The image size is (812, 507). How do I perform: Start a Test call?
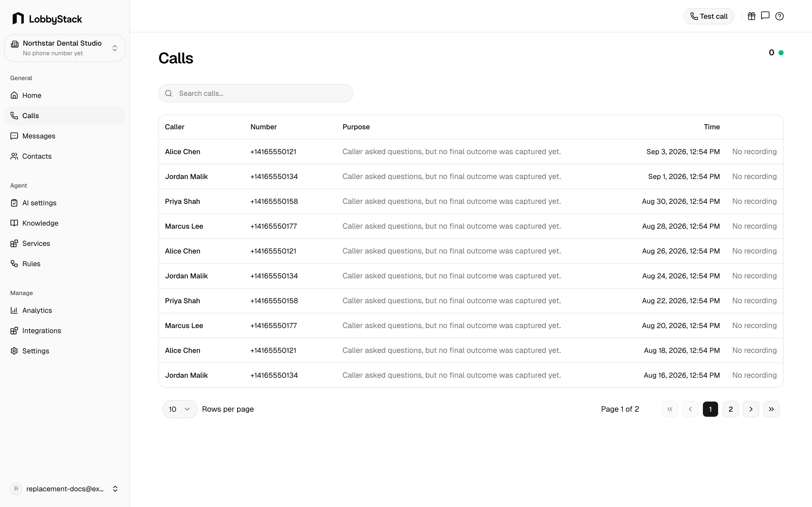coord(709,16)
